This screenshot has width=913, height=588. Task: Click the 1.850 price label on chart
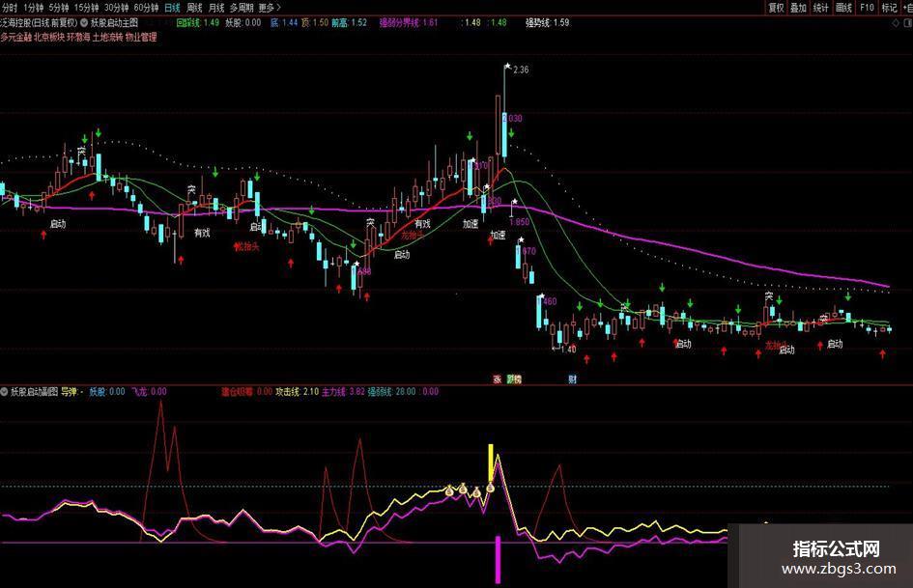[x=520, y=222]
